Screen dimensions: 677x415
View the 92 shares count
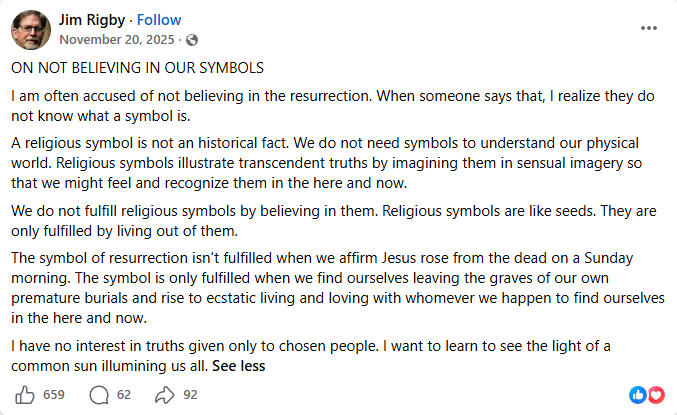190,395
